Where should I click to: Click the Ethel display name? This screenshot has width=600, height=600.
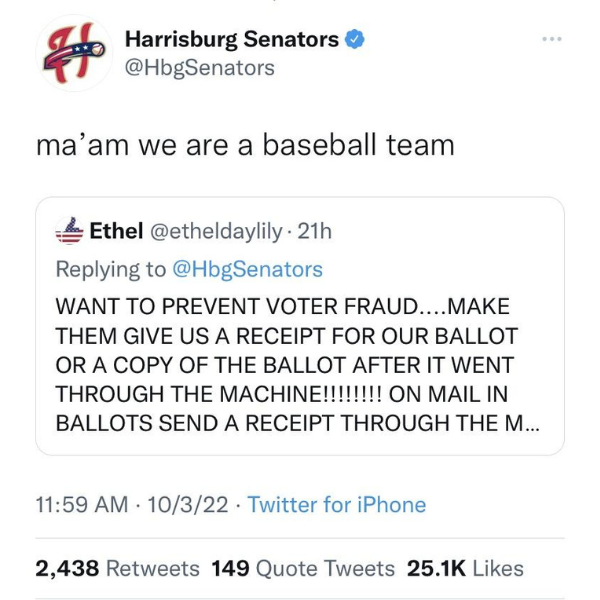[116, 231]
